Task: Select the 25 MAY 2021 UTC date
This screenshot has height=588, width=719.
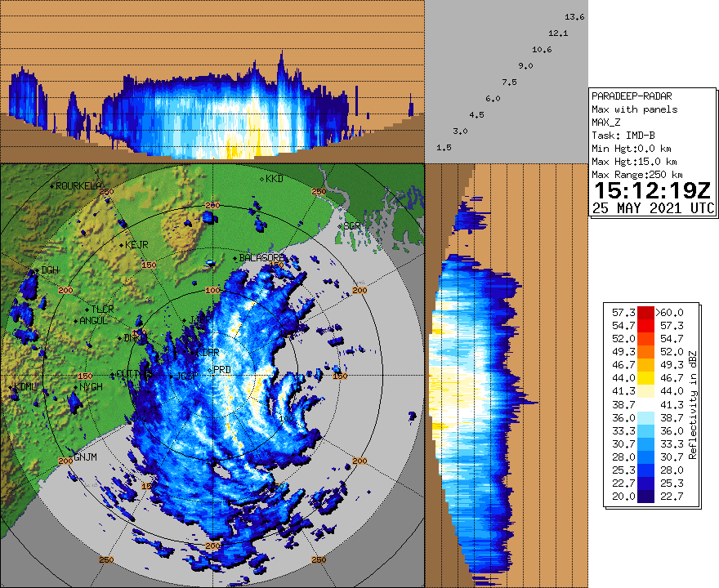Action: [653, 209]
